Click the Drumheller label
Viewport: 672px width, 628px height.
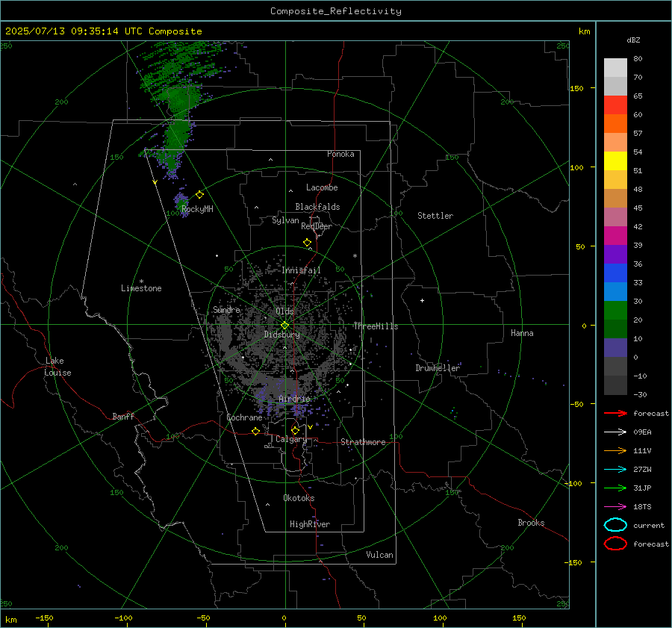(438, 368)
